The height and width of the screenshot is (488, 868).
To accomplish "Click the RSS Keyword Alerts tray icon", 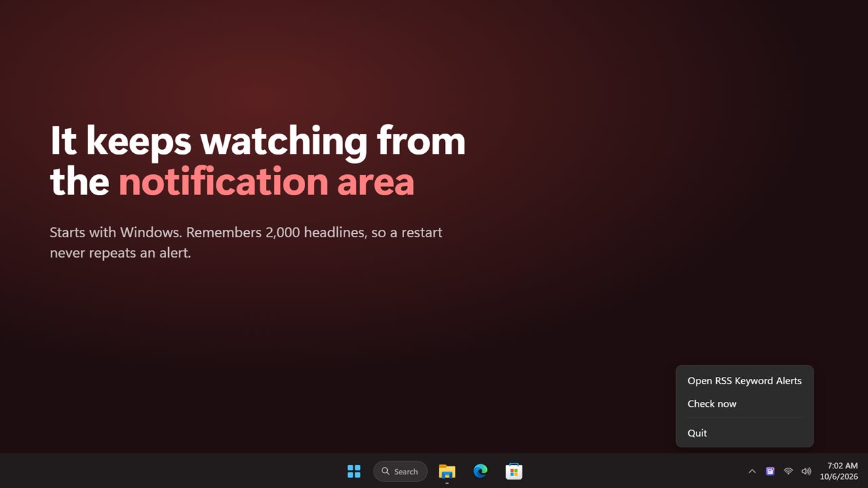I will coord(770,471).
